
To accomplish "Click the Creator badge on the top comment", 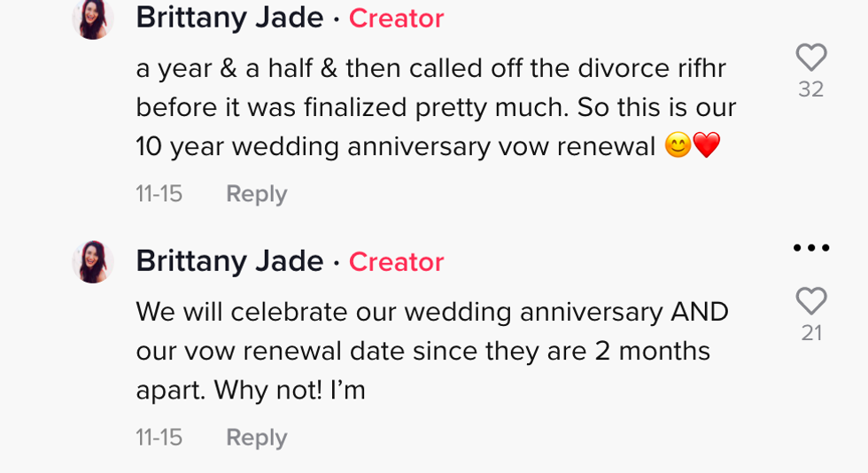I will click(x=396, y=19).
